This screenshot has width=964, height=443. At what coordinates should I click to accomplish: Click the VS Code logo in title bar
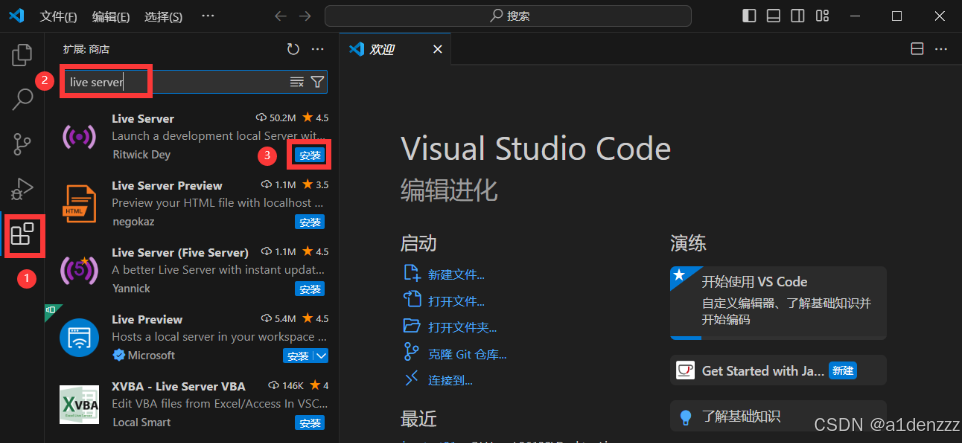click(16, 16)
